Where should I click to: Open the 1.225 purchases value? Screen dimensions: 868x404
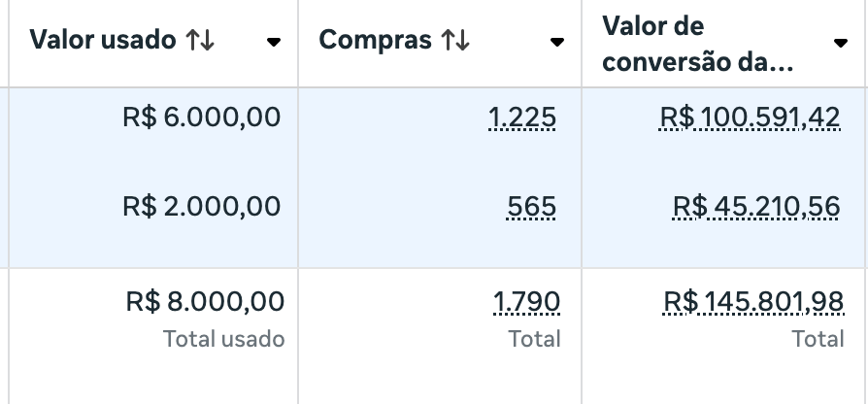(522, 118)
